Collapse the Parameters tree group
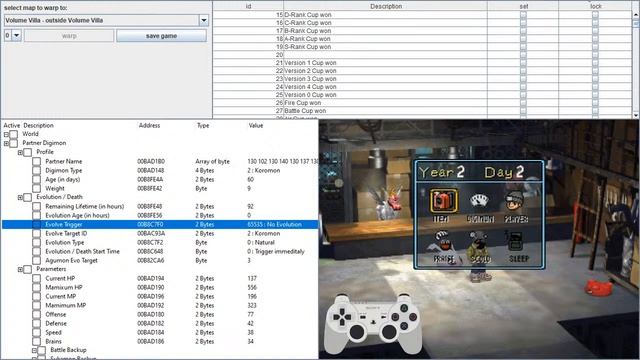Screen dimensions: 640x360 tap(20, 269)
